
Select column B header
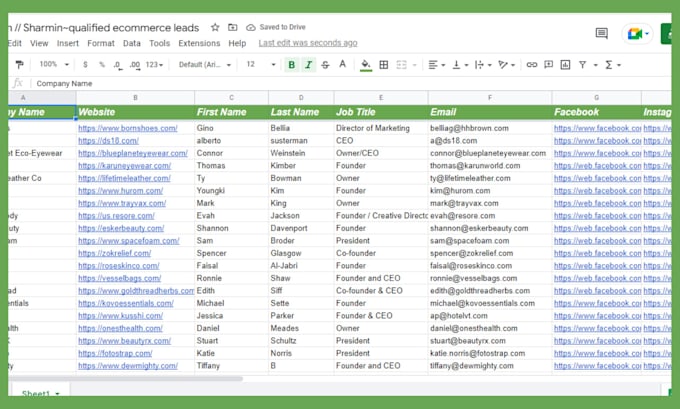click(x=135, y=98)
